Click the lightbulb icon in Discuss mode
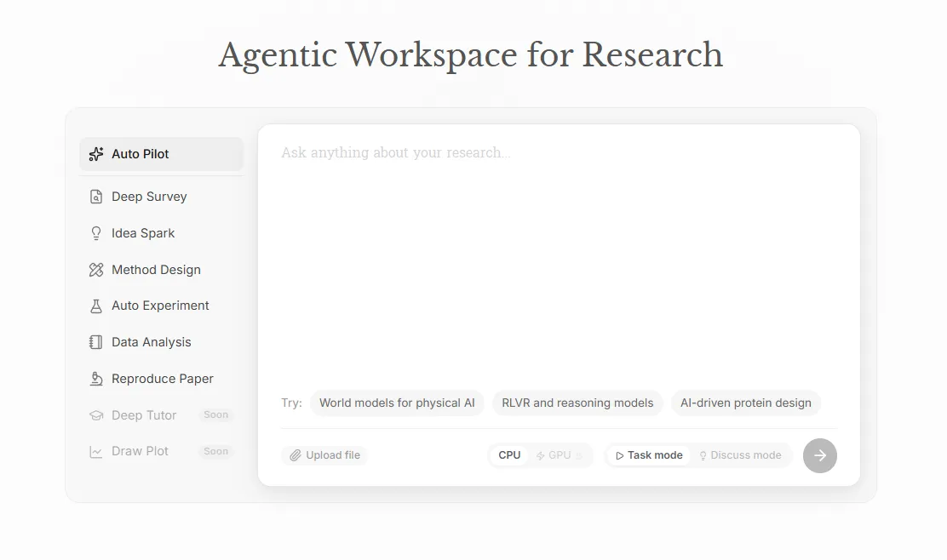The height and width of the screenshot is (560, 947). click(703, 455)
